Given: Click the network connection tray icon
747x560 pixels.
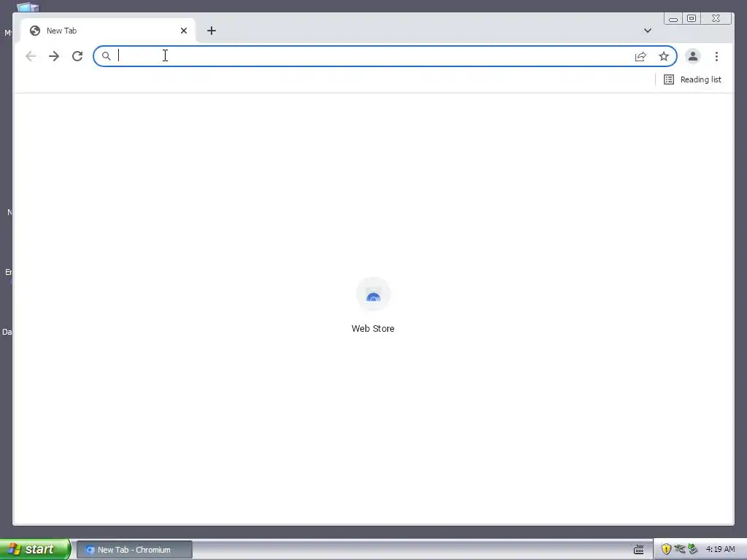Looking at the screenshot, I should point(680,550).
